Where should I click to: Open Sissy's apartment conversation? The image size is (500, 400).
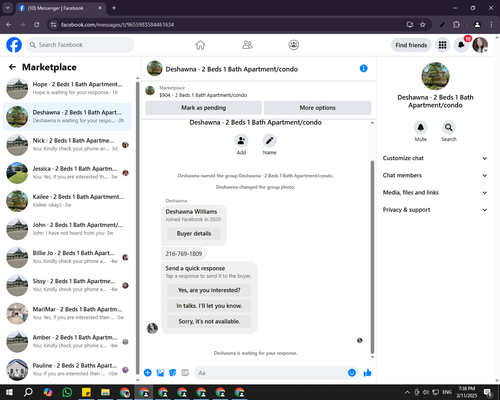click(68, 285)
